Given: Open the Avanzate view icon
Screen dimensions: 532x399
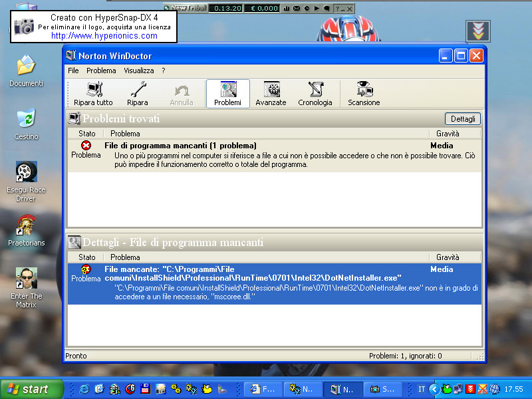Looking at the screenshot, I should click(x=271, y=94).
